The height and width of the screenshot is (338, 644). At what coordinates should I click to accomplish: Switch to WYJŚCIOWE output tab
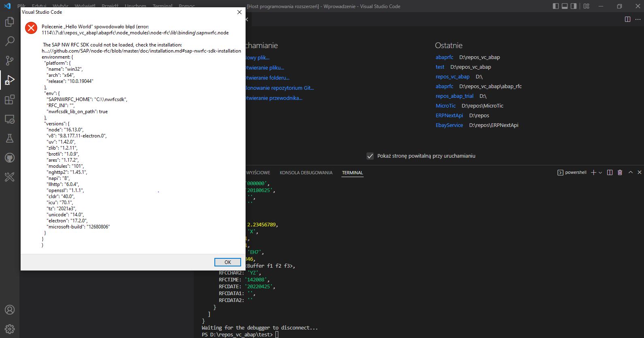[258, 173]
